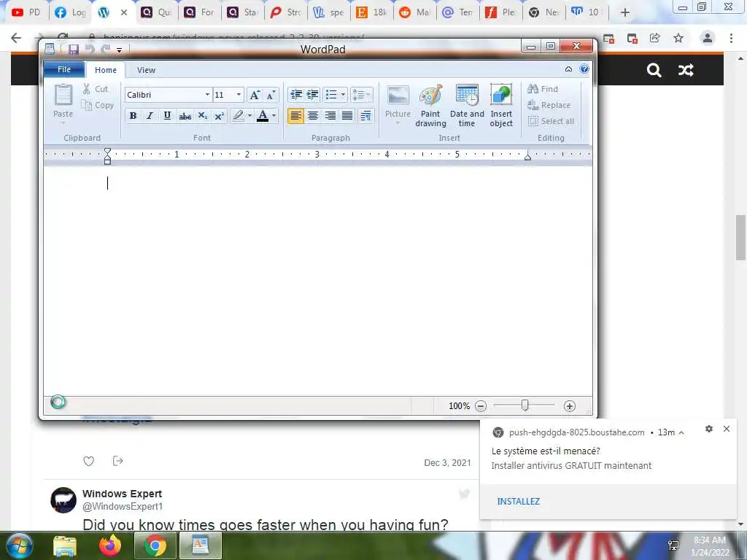Like the tweet with the heart icon
This screenshot has width=747, height=560.
pyautogui.click(x=88, y=461)
